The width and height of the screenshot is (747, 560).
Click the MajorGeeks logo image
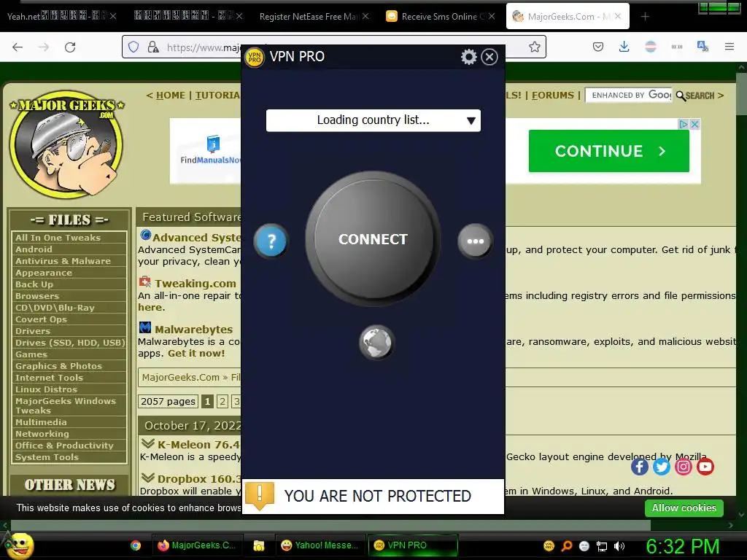66,144
